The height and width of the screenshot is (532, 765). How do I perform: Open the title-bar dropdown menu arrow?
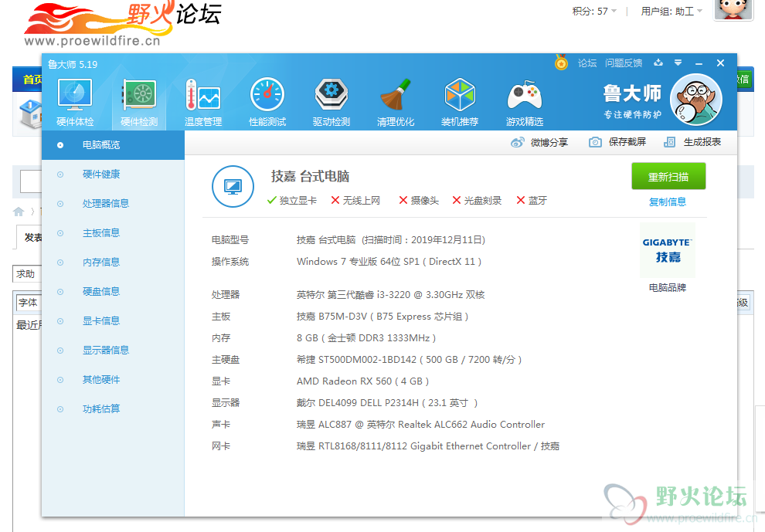click(678, 63)
